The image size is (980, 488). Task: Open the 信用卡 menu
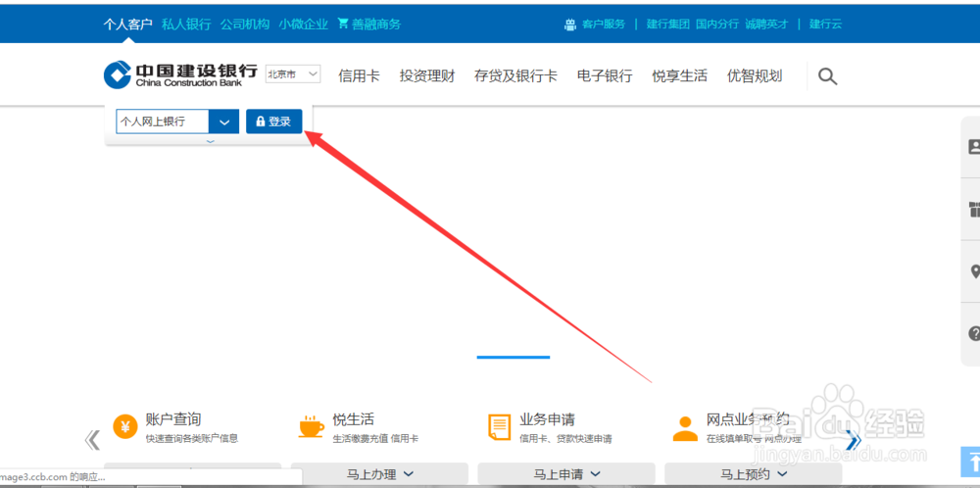[359, 76]
